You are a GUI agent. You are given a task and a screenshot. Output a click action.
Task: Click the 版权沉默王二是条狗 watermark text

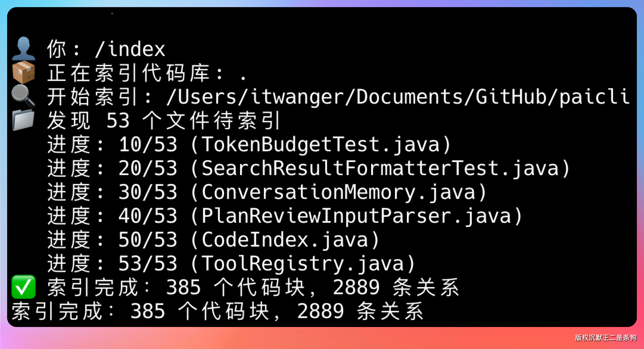[605, 338]
